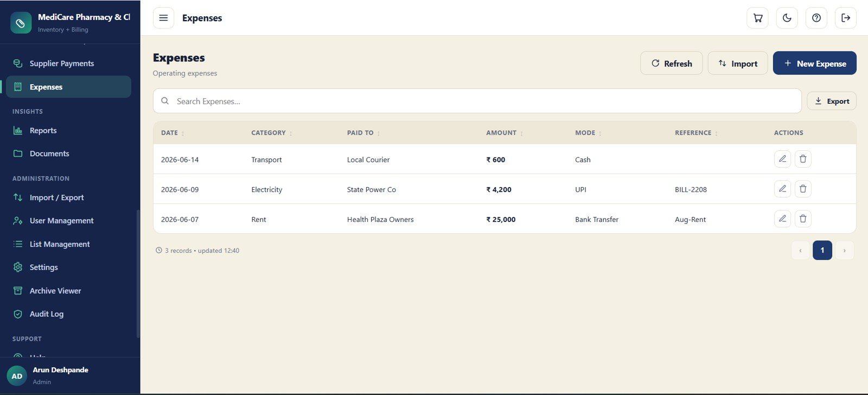Click Arun Deshpande user name

[60, 370]
